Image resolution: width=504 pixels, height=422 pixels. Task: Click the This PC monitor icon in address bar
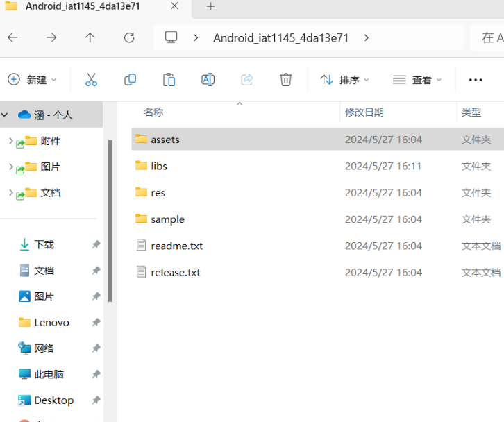[x=171, y=37]
